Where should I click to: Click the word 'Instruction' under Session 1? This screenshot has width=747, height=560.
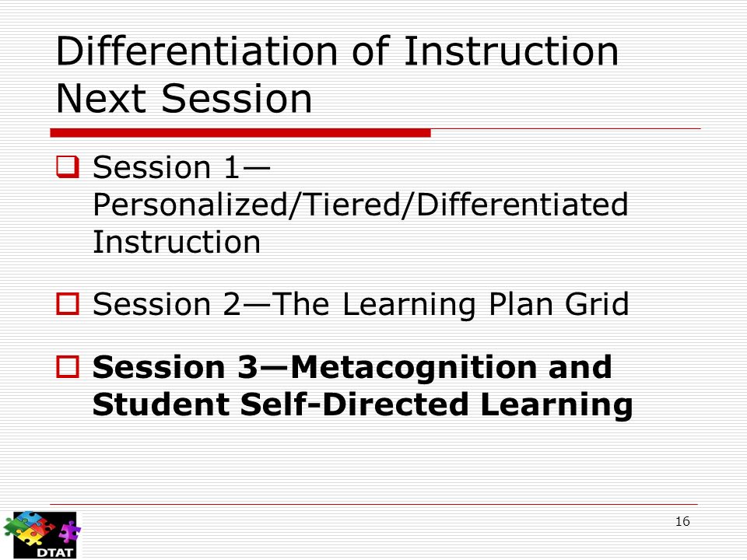[x=177, y=242]
